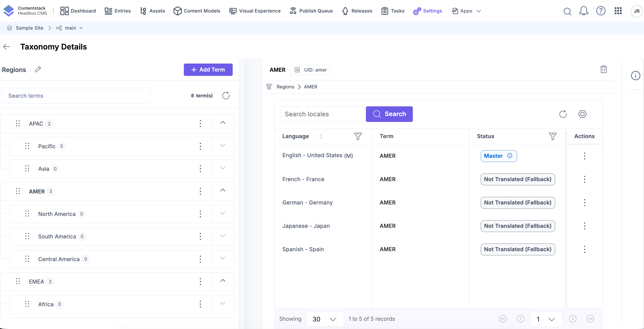This screenshot has height=329, width=644.
Task: Open the help question mark icon
Action: click(x=601, y=11)
